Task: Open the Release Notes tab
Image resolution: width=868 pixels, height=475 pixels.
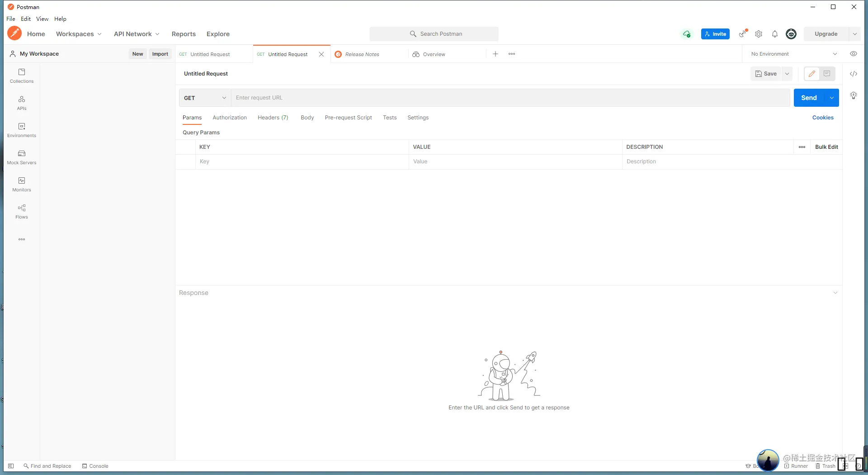Action: (369, 54)
